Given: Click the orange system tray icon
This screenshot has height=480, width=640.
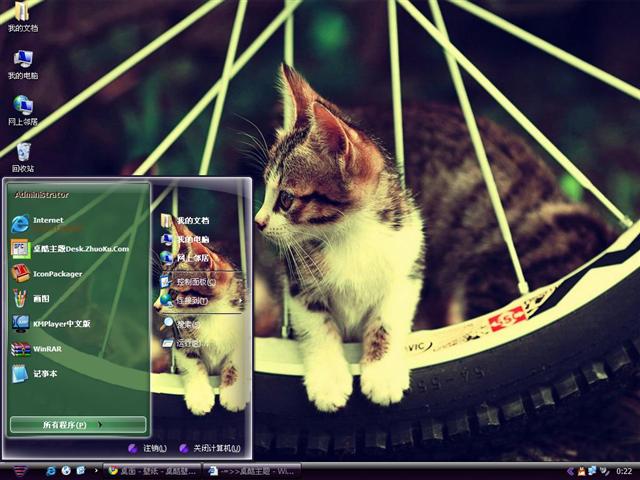Looking at the screenshot, I should click(x=581, y=471).
